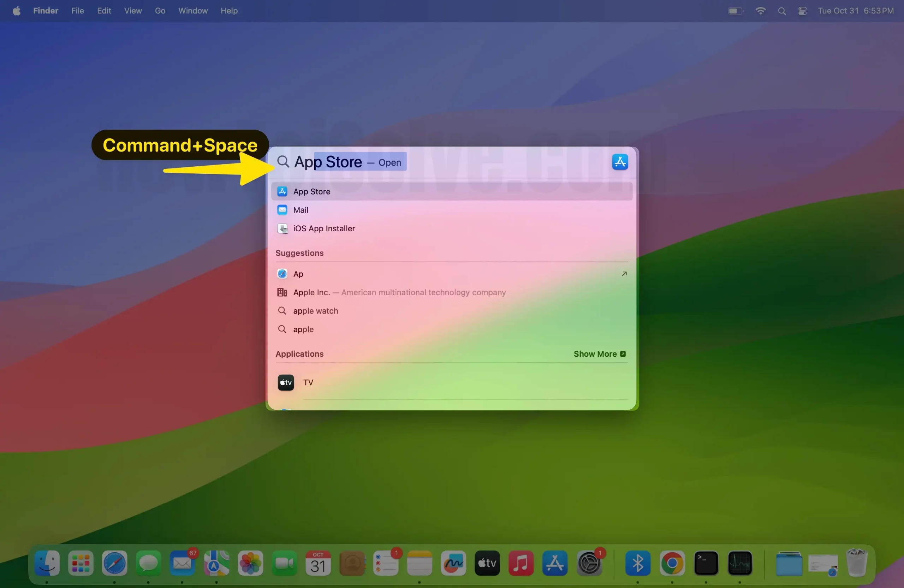Select TV application result
The width and height of the screenshot is (904, 588).
point(452,382)
